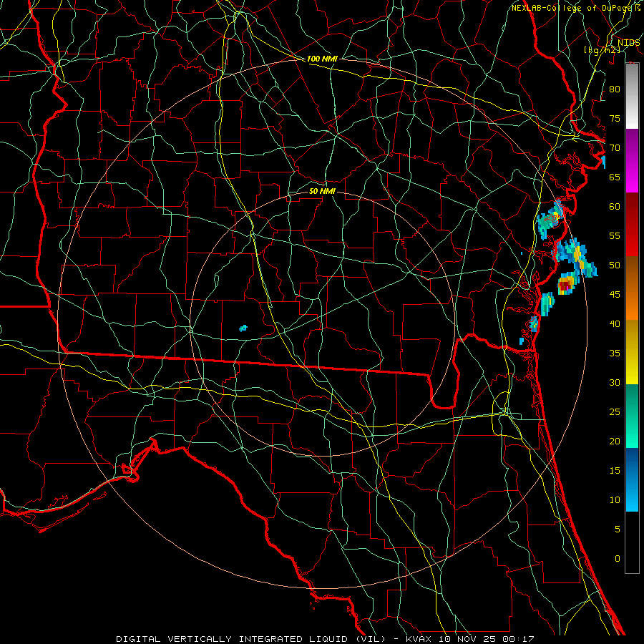Click the 80 value on the color scale
This screenshot has width=644, height=644.
point(615,89)
